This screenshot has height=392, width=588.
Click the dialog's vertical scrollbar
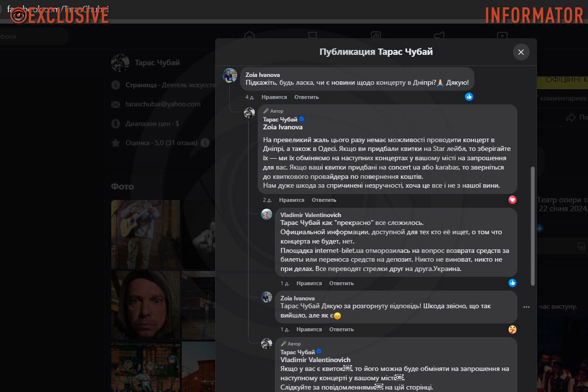533,225
